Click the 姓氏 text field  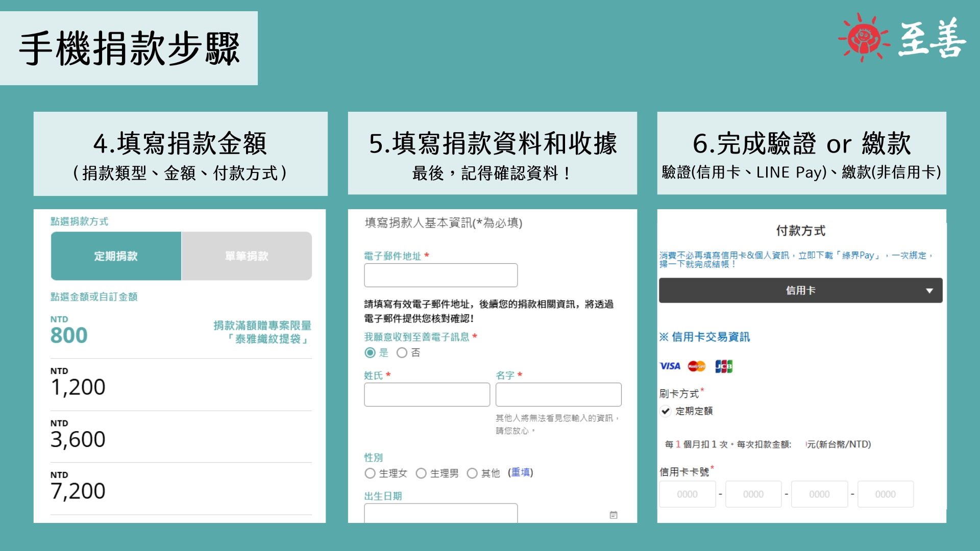click(x=427, y=395)
